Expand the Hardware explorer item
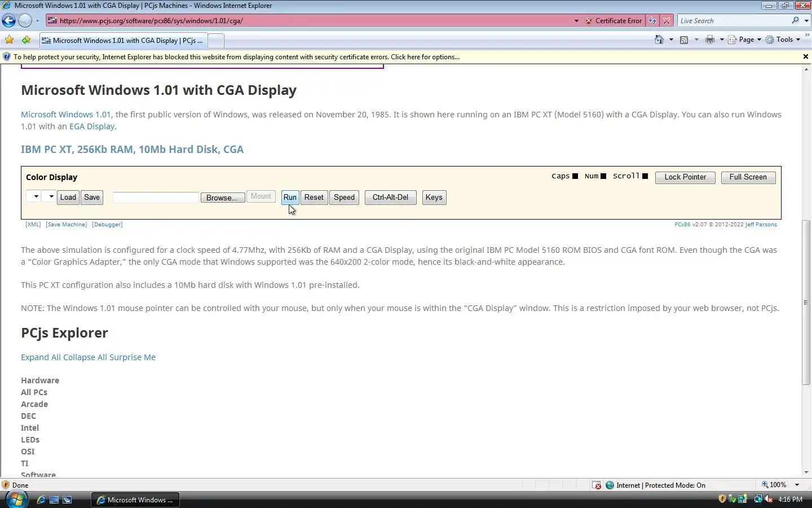 click(x=40, y=380)
